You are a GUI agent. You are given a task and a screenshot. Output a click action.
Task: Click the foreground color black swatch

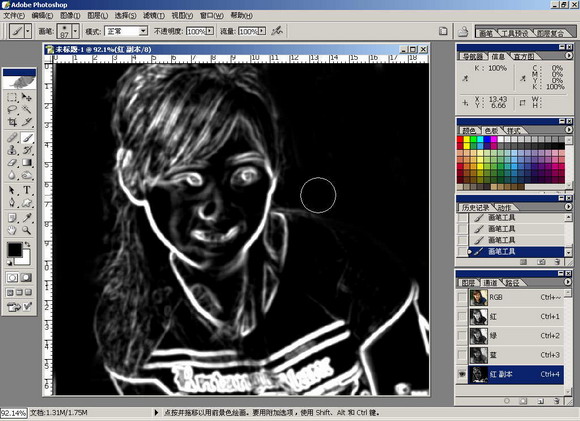[x=15, y=250]
